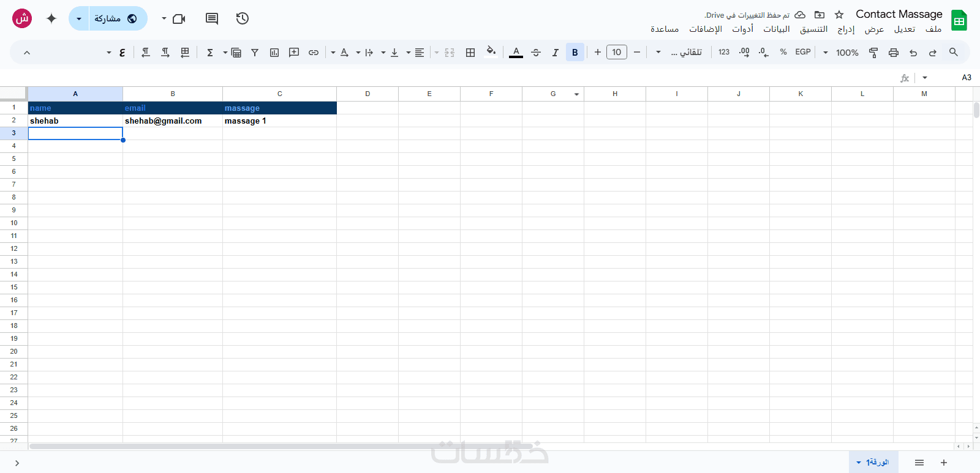980x473 pixels.
Task: Create a filter funnel icon
Action: click(255, 53)
